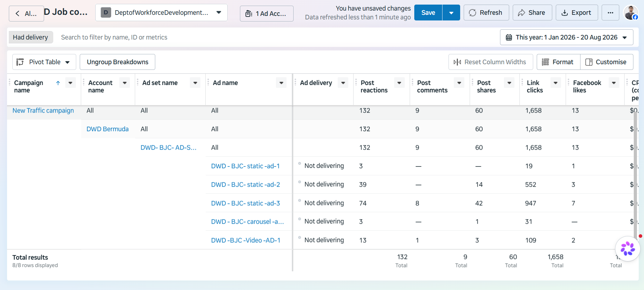Screen dimensions: 644x290
Task: Select the 109 link clicks cell
Action: (x=531, y=240)
